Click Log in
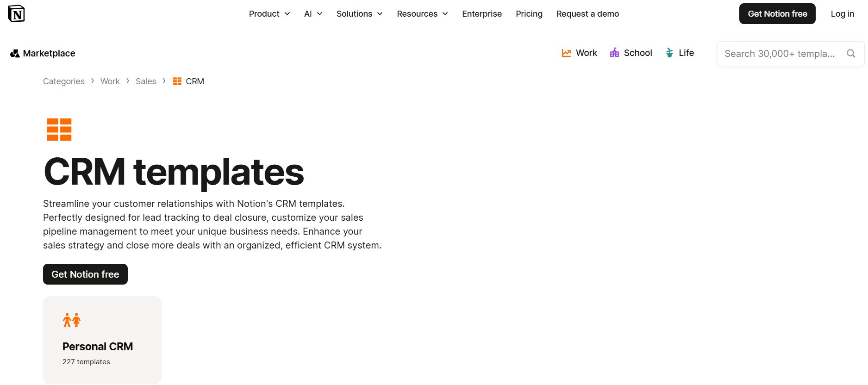This screenshot has width=868, height=385. 843,14
